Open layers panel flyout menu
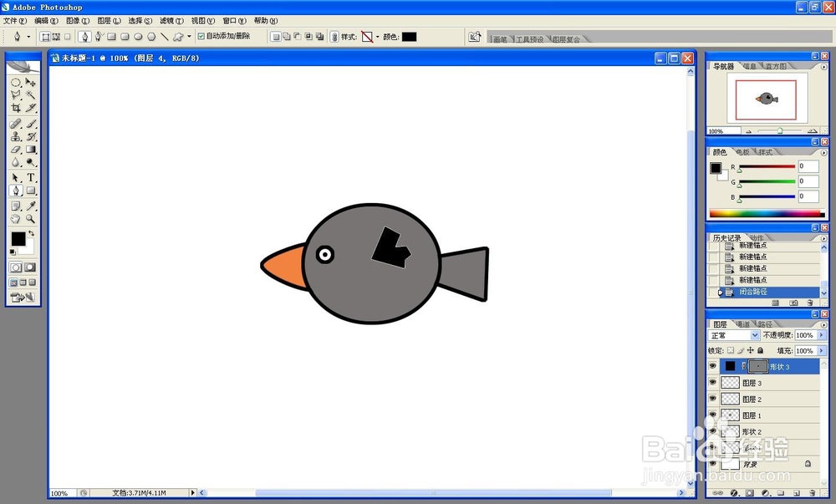 pyautogui.click(x=823, y=324)
